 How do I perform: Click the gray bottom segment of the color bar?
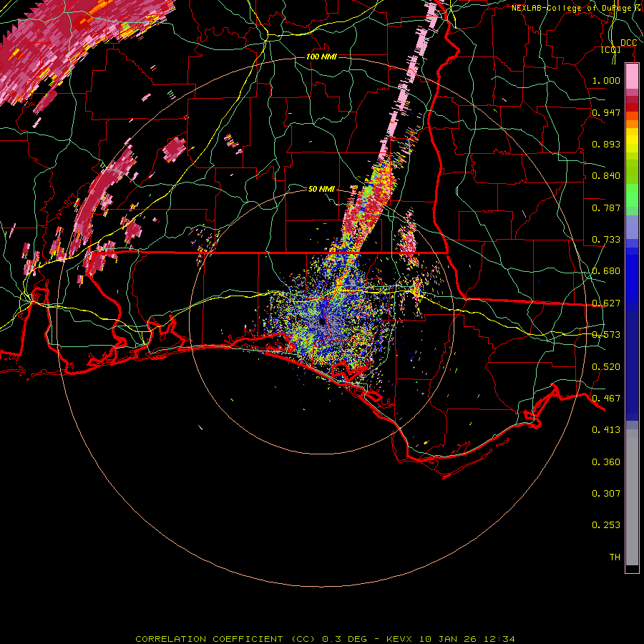coord(632,497)
